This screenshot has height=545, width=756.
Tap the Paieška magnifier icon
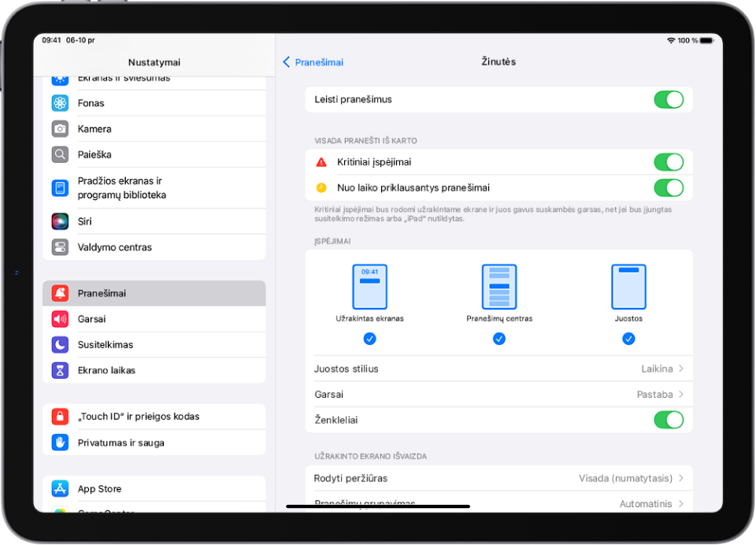point(60,154)
